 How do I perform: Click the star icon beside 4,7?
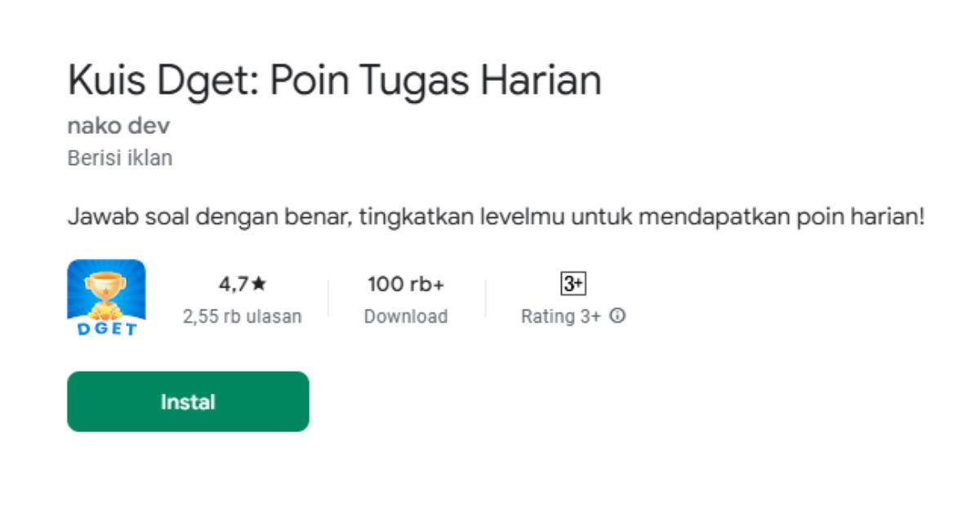(259, 284)
